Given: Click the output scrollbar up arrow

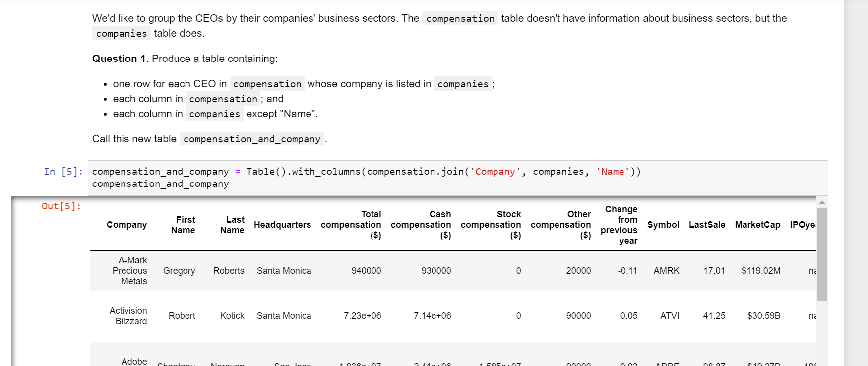Looking at the screenshot, I should 822,202.
